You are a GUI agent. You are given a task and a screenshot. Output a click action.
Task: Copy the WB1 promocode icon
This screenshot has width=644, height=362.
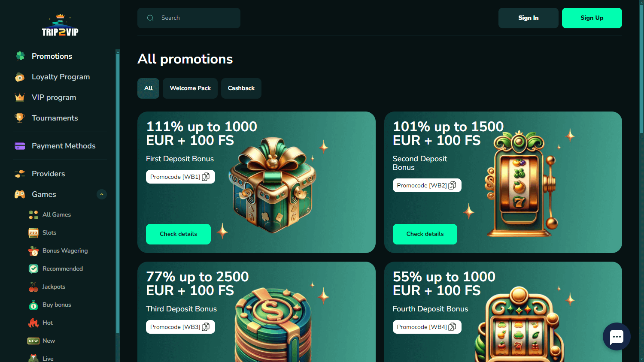206,177
